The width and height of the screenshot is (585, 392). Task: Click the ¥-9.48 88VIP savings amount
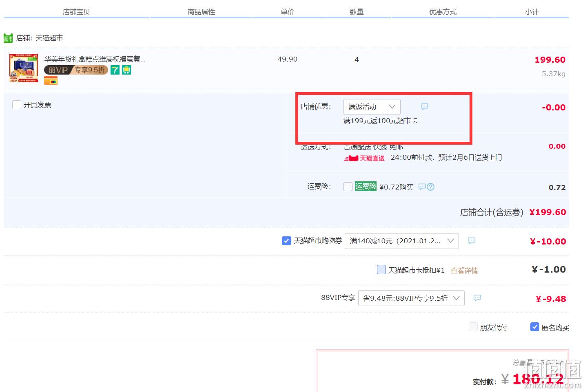click(x=551, y=299)
